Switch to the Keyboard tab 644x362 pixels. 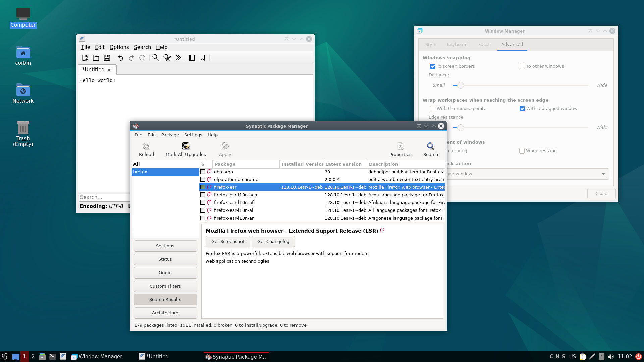tap(457, 44)
